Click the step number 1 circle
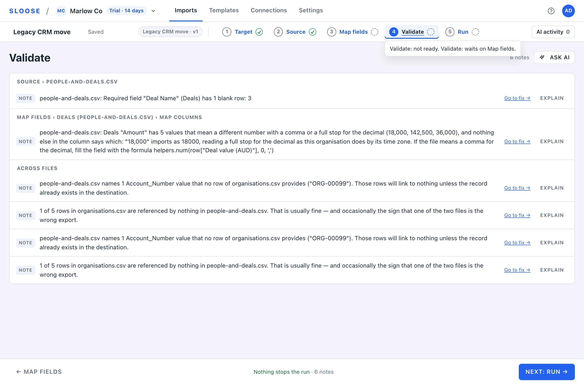This screenshot has height=392, width=584. point(227,32)
